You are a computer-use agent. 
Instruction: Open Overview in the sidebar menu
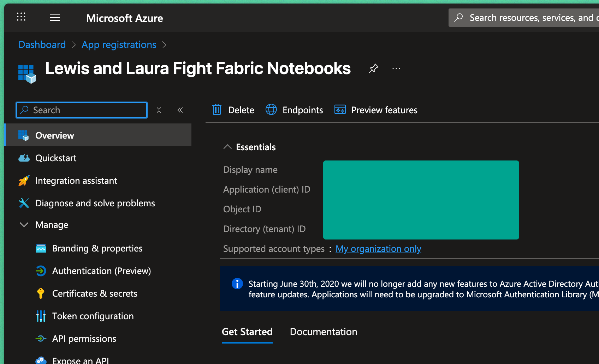point(98,135)
